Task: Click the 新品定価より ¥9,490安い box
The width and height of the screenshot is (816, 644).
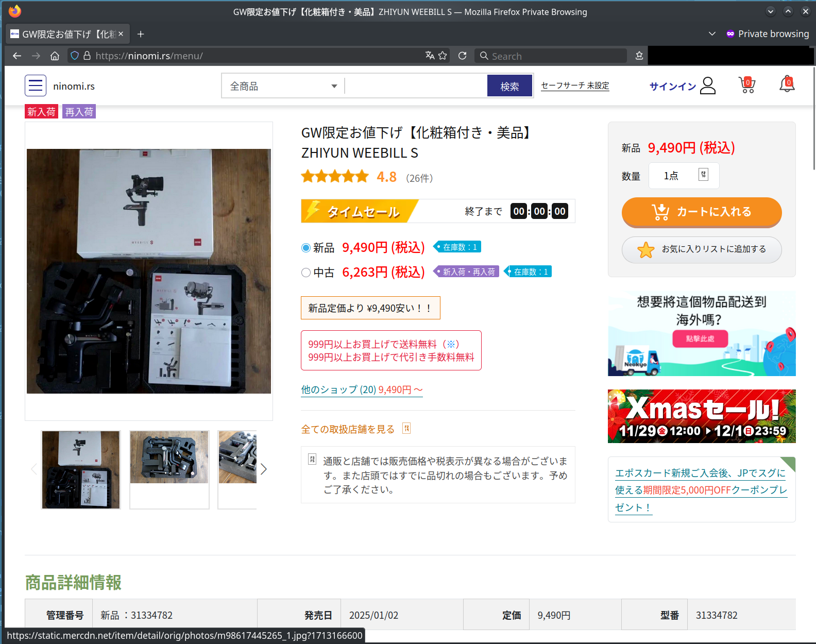Action: (x=370, y=308)
